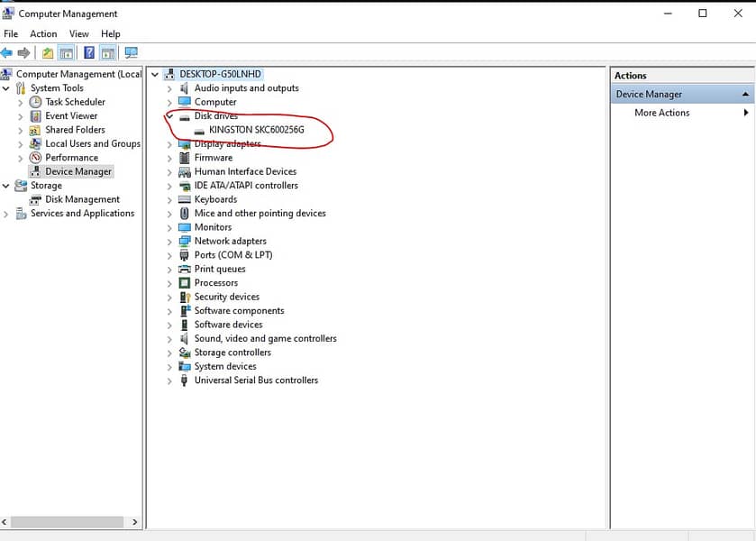Click the Processors icon
Image resolution: width=756 pixels, height=541 pixels.
click(184, 283)
